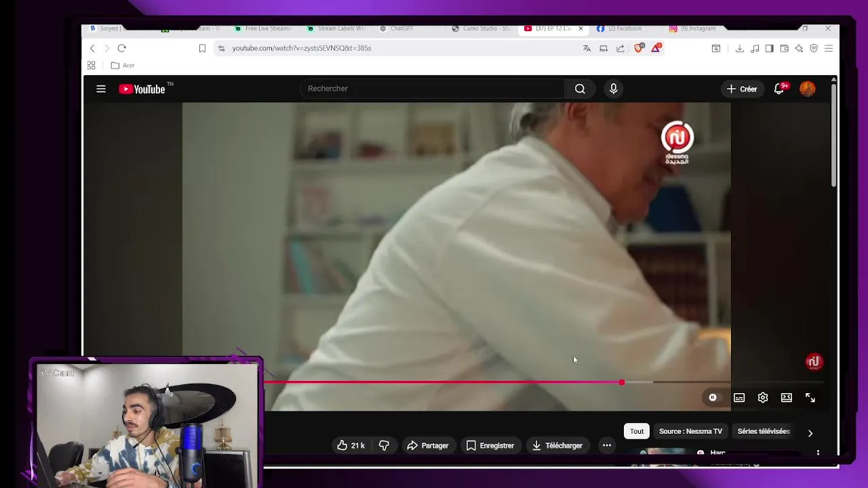868x488 pixels.
Task: Go forward in the browser
Action: pyautogui.click(x=106, y=48)
